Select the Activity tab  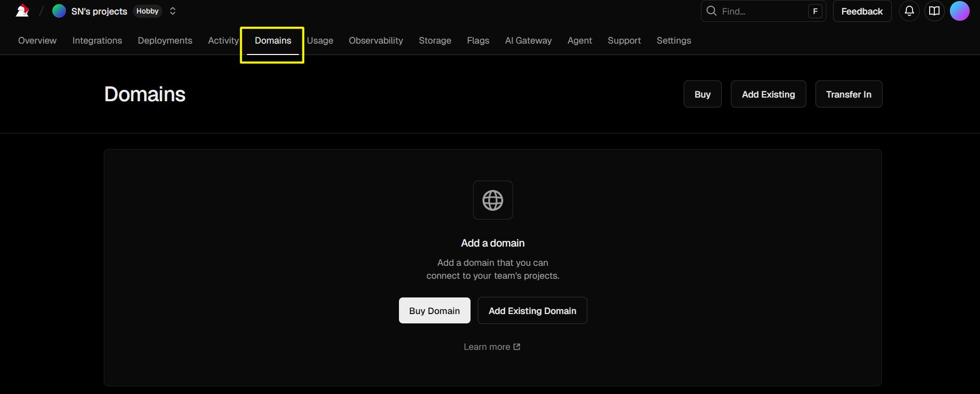click(x=223, y=40)
